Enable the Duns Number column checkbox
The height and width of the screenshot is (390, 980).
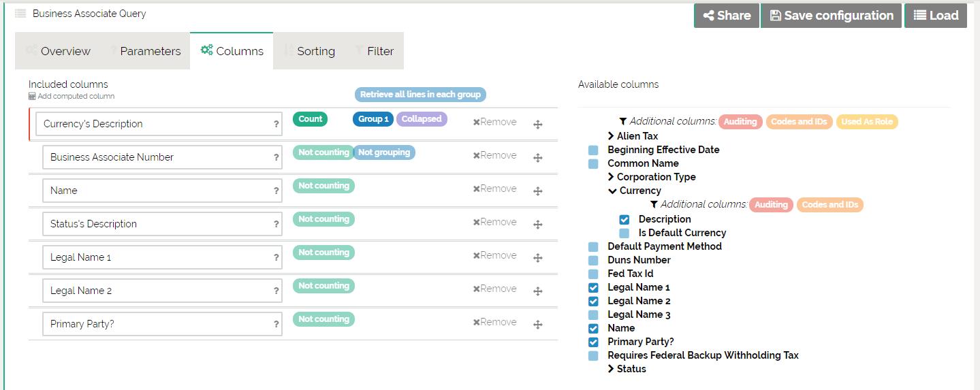[593, 260]
